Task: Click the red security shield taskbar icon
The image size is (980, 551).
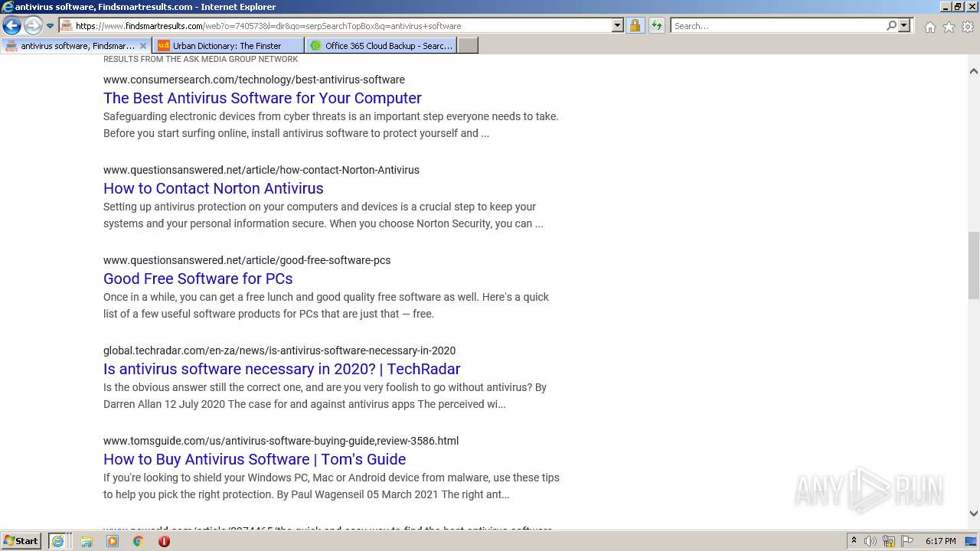Action: pos(164,541)
